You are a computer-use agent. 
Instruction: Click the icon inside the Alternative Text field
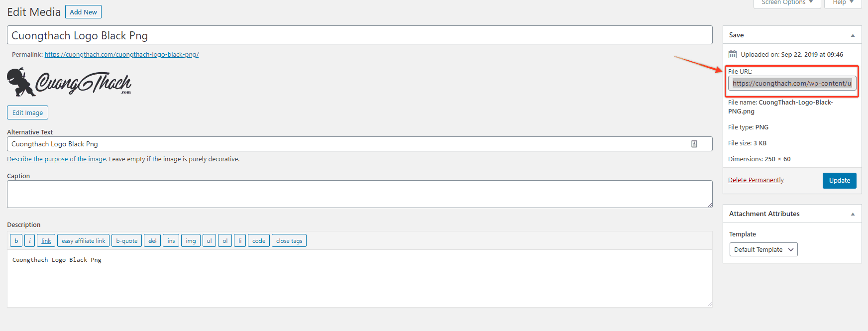point(694,144)
